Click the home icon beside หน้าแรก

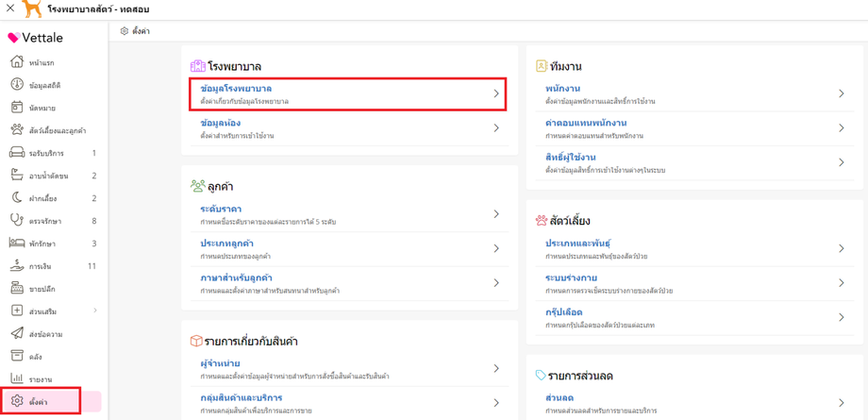17,62
